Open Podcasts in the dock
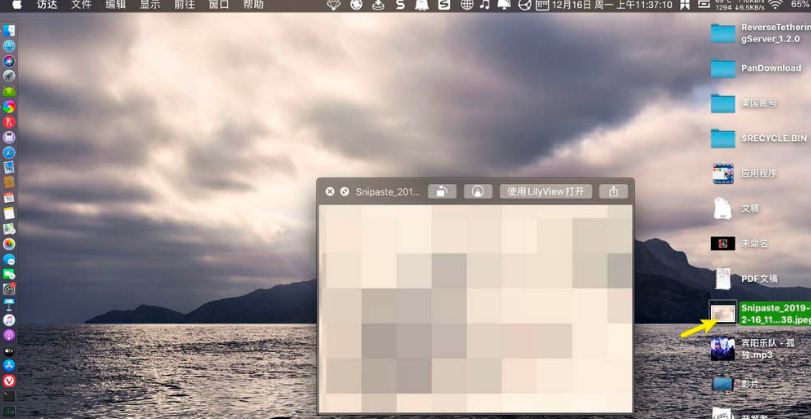The image size is (811, 419). (9, 335)
